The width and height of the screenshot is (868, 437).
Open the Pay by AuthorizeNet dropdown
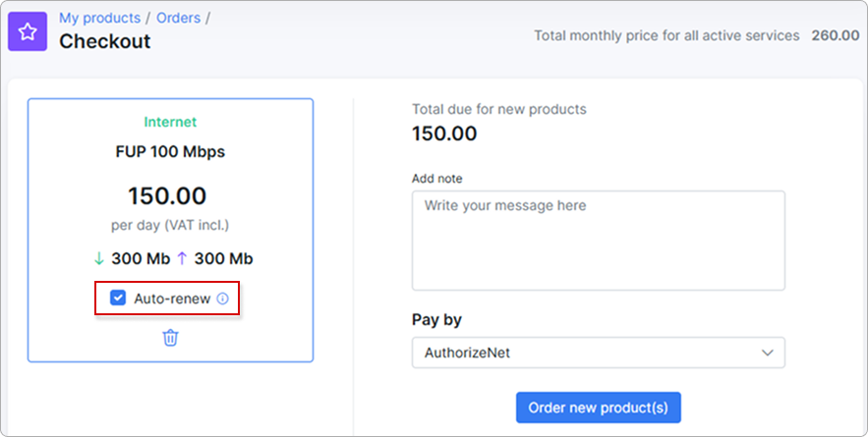tap(599, 353)
